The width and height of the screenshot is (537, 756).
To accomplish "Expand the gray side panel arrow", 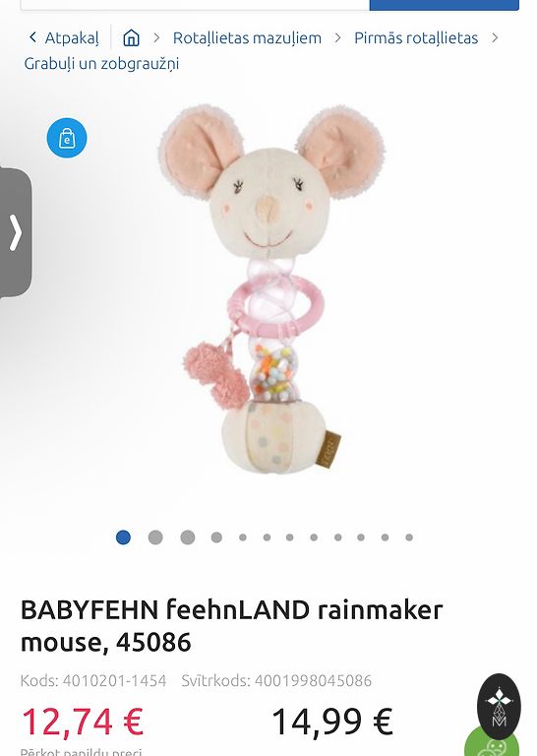I will pyautogui.click(x=16, y=232).
